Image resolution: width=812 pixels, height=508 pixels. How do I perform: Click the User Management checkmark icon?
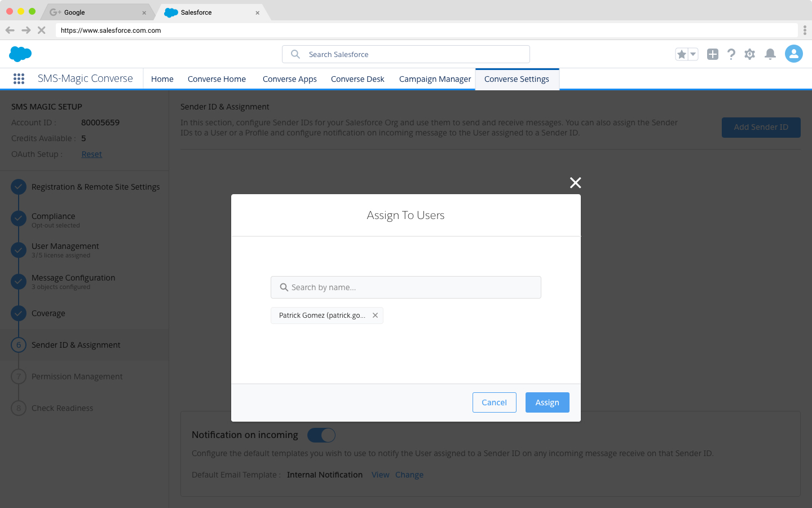pyautogui.click(x=19, y=250)
